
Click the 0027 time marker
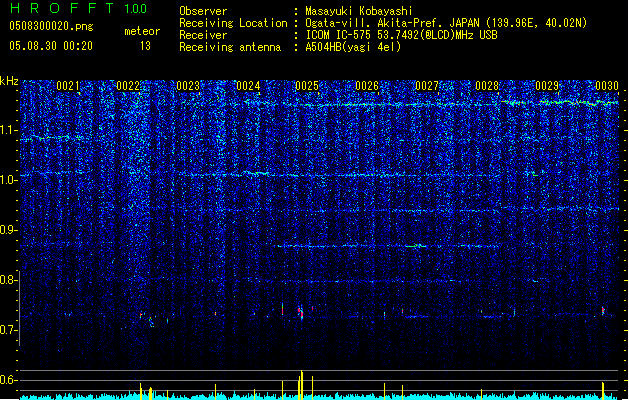[x=427, y=86]
